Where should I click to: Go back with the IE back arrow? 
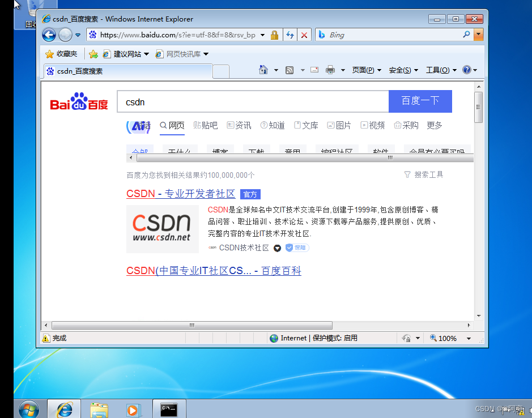(49, 35)
